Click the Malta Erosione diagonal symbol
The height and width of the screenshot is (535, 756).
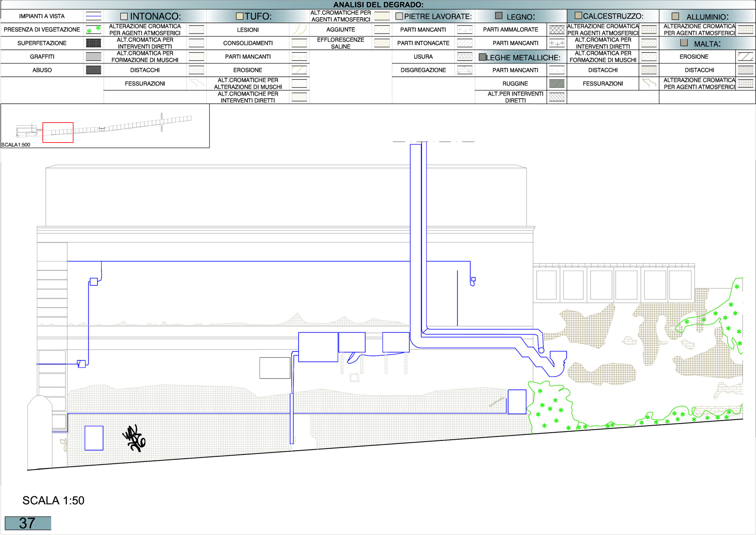(x=745, y=56)
